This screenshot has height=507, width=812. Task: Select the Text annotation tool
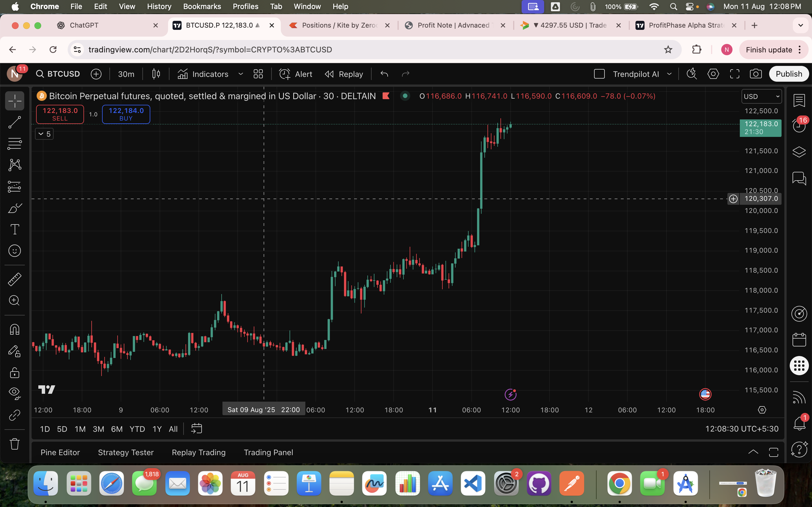[14, 230]
